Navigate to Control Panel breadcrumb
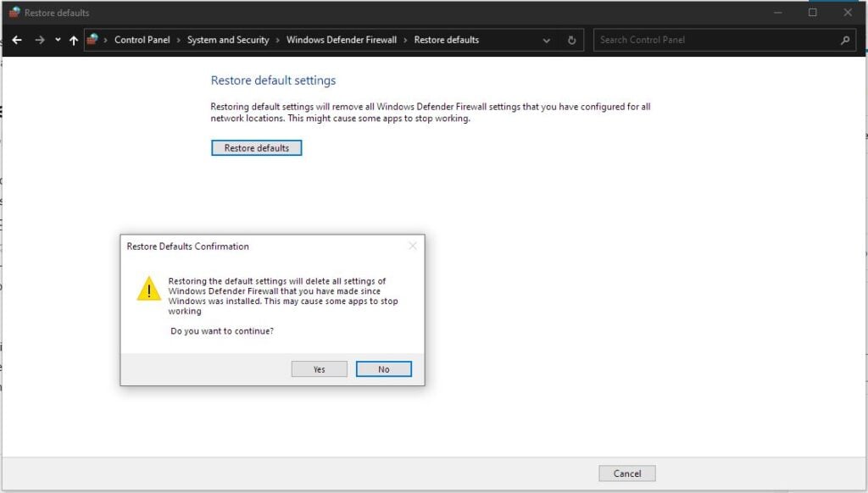 click(142, 40)
